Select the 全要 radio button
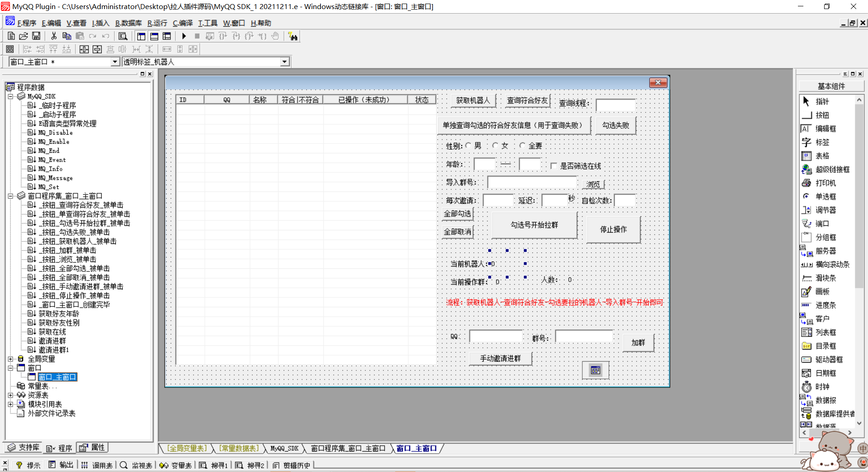Image resolution: width=868 pixels, height=472 pixels. coord(523,145)
